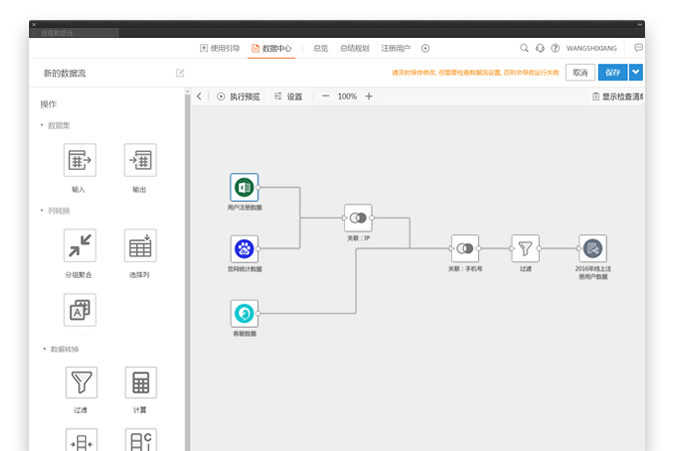Click the dark title bar tab 创建数据流

(x=74, y=33)
